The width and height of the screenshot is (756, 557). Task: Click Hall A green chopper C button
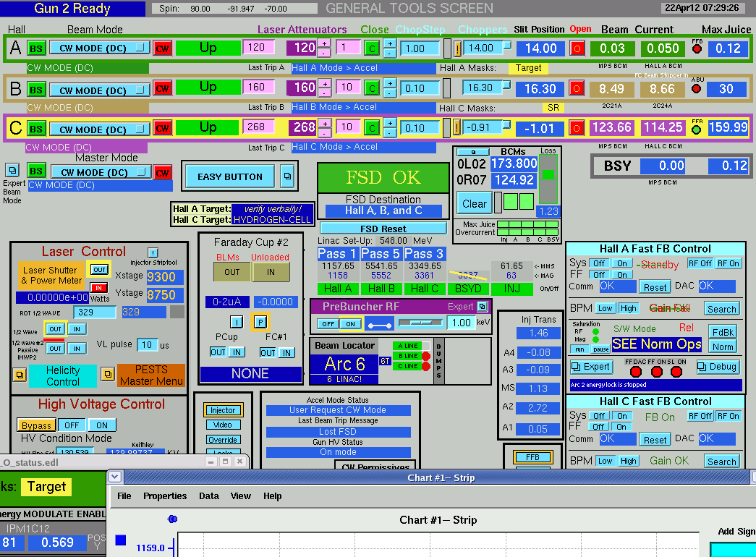pos(371,48)
